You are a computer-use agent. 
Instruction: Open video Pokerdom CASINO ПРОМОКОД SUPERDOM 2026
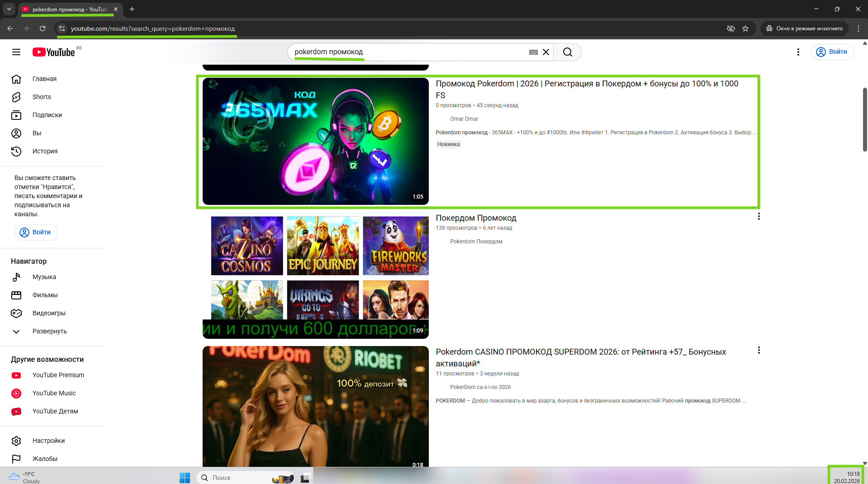point(581,357)
